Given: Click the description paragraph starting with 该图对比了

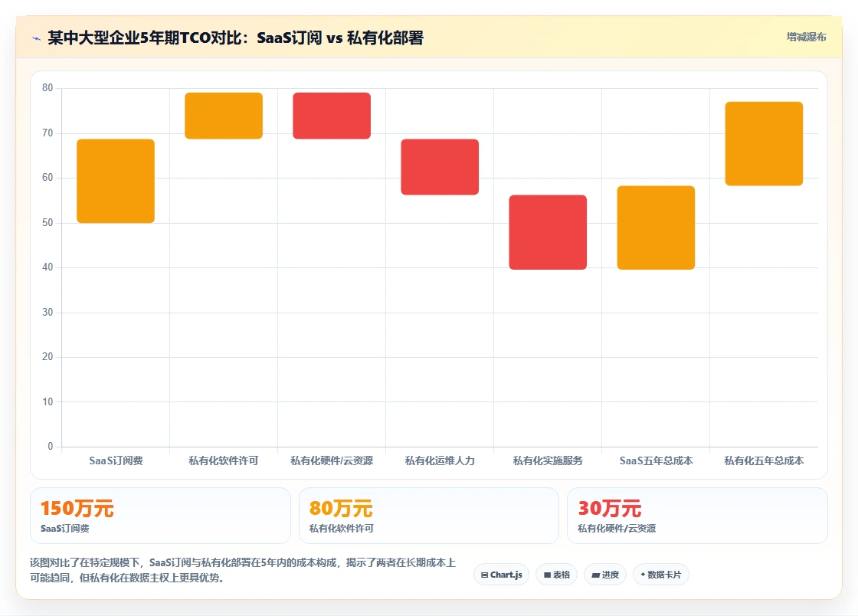Looking at the screenshot, I should 243,570.
